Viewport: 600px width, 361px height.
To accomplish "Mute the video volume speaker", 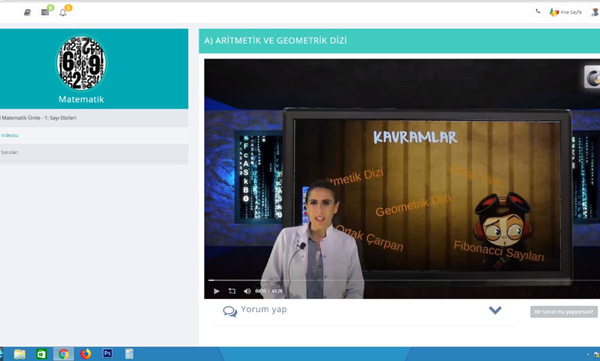I will [x=247, y=291].
